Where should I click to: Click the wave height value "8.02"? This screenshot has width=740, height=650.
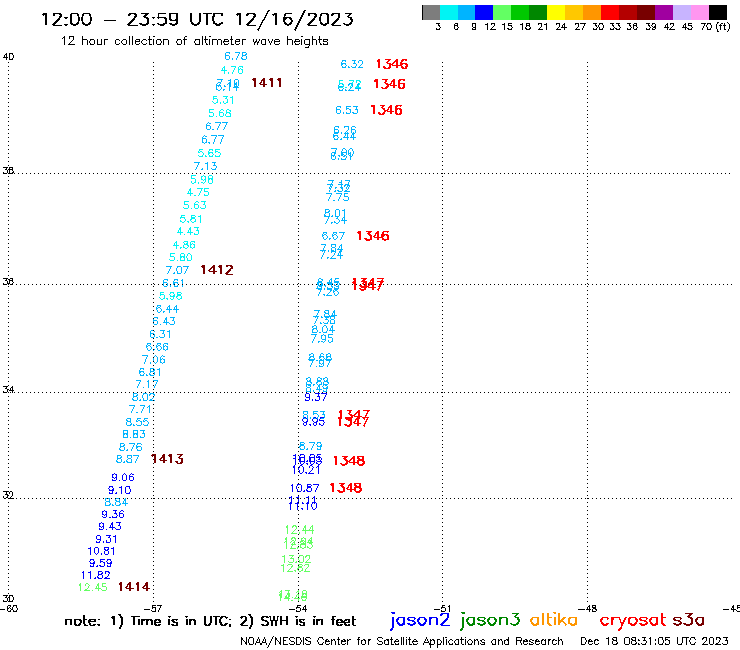[143, 397]
